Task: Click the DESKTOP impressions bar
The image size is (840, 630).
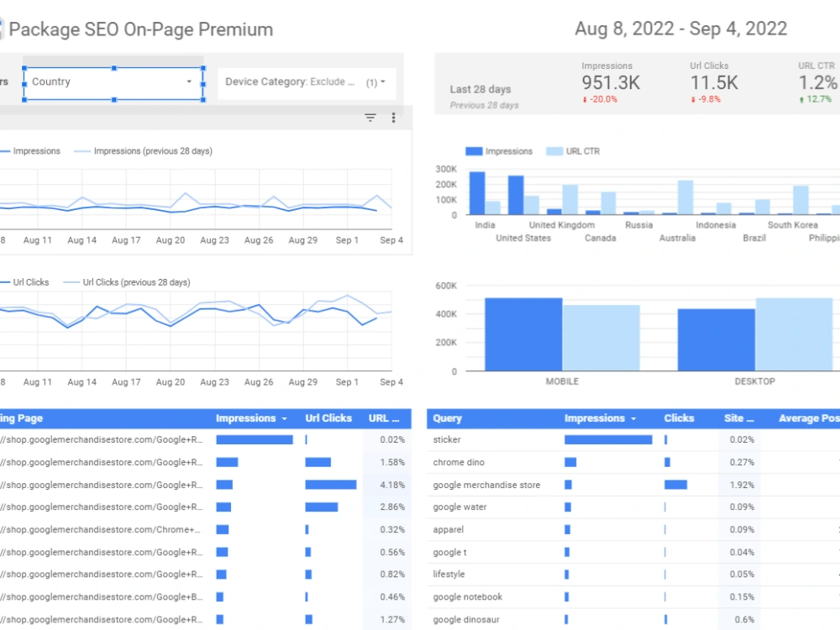Action: pyautogui.click(x=717, y=339)
